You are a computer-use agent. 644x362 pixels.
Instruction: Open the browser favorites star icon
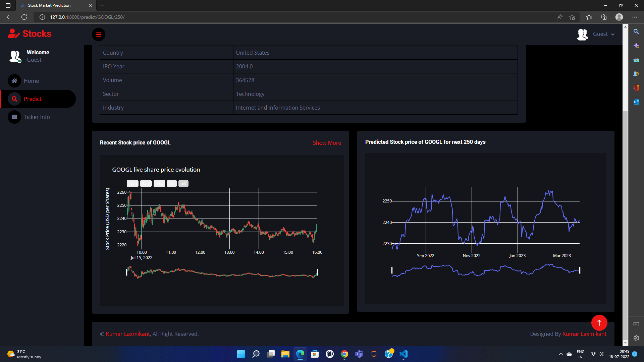589,17
